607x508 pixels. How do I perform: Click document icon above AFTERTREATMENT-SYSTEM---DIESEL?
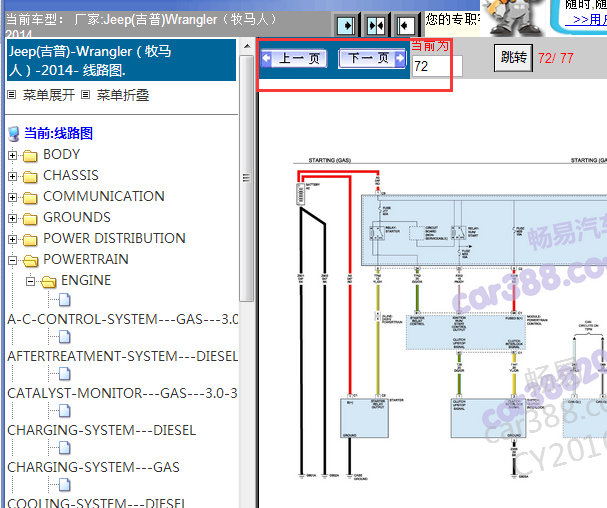click(x=65, y=336)
